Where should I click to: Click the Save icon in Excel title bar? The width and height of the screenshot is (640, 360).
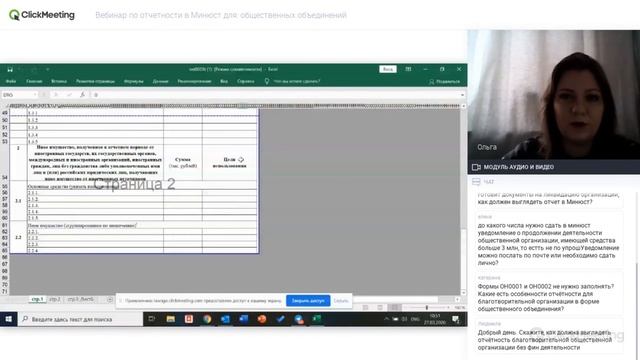10,69
